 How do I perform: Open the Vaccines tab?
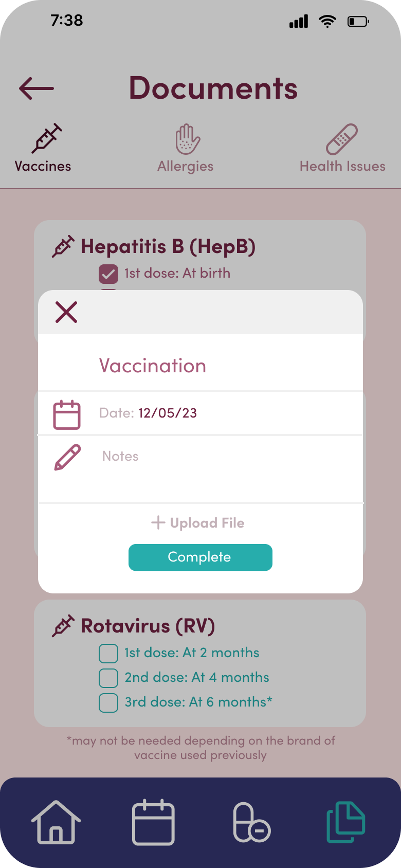coord(43,148)
